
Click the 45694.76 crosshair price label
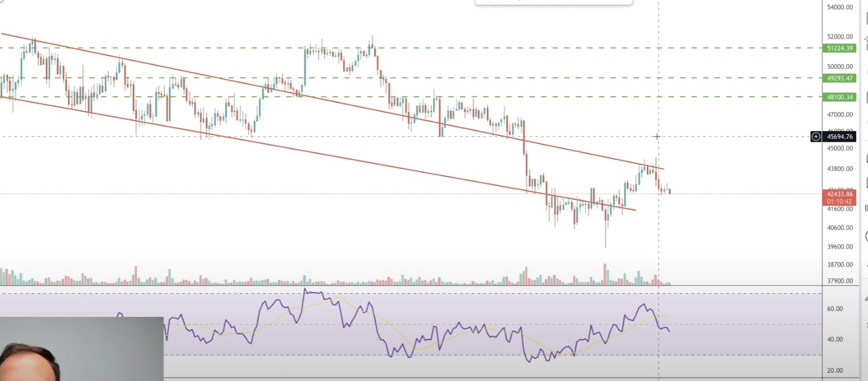(840, 136)
